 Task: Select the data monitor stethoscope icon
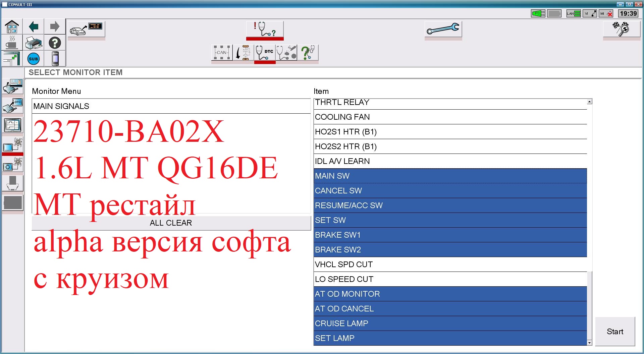286,53
